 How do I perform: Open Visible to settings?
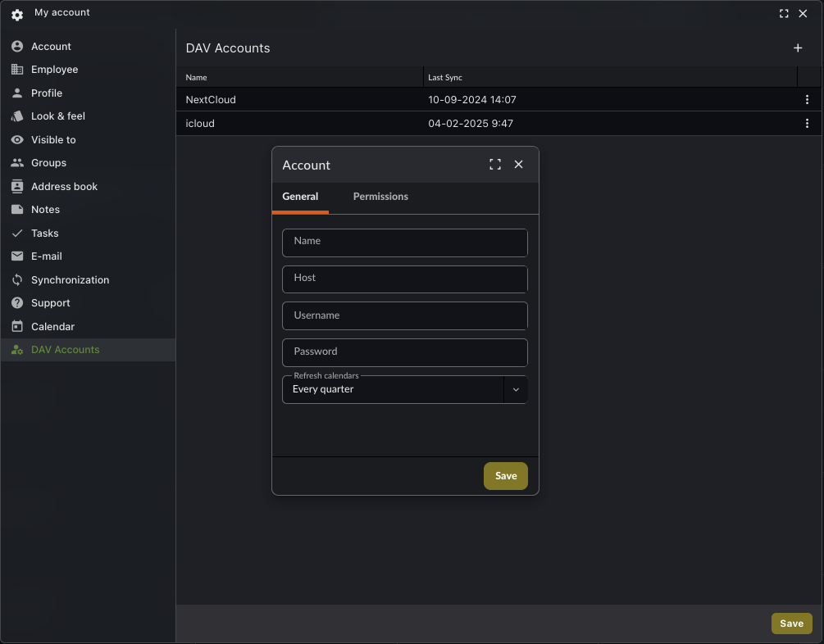(88, 140)
